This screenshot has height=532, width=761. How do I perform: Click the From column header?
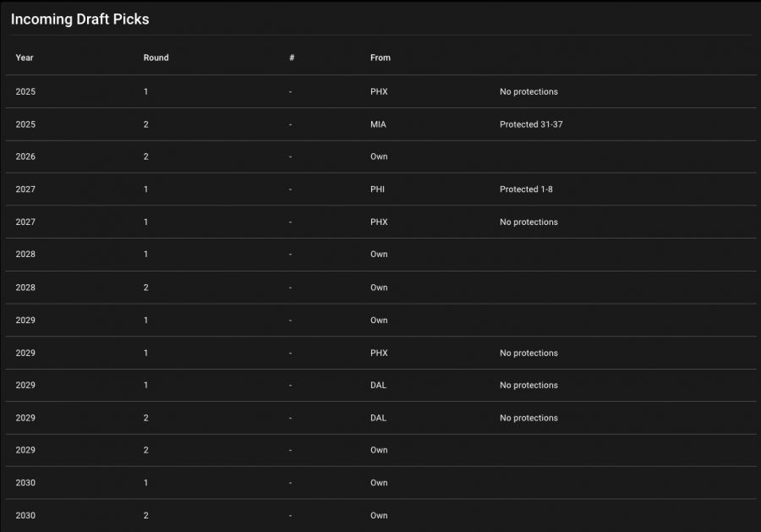coord(380,58)
